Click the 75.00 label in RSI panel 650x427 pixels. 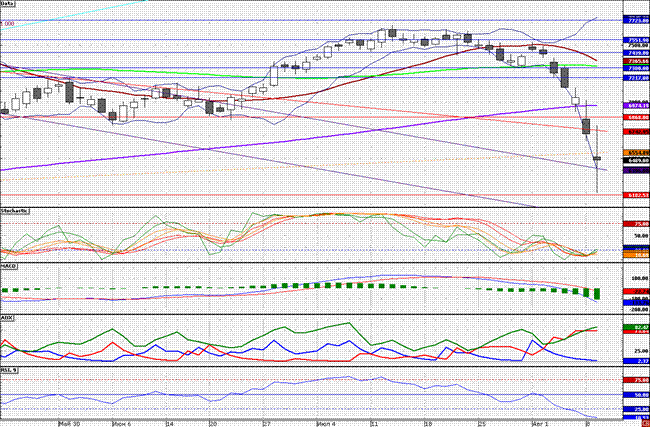point(636,380)
